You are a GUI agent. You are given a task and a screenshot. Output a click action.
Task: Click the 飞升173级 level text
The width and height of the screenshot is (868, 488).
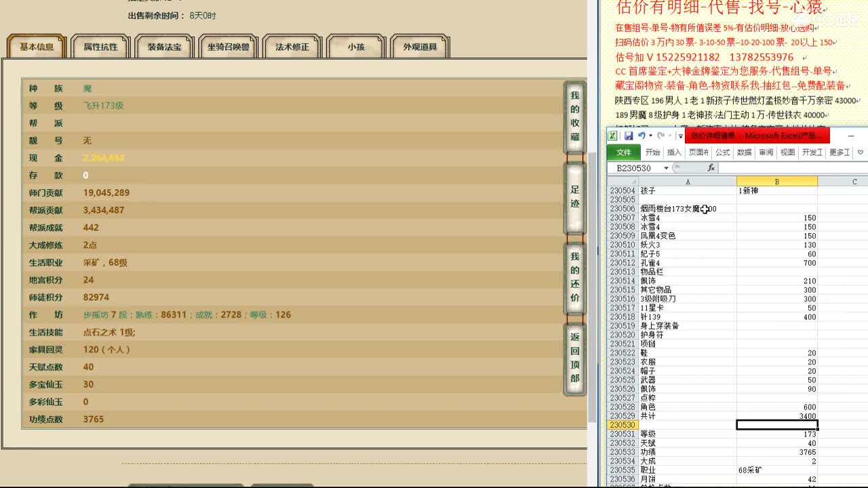(x=104, y=106)
